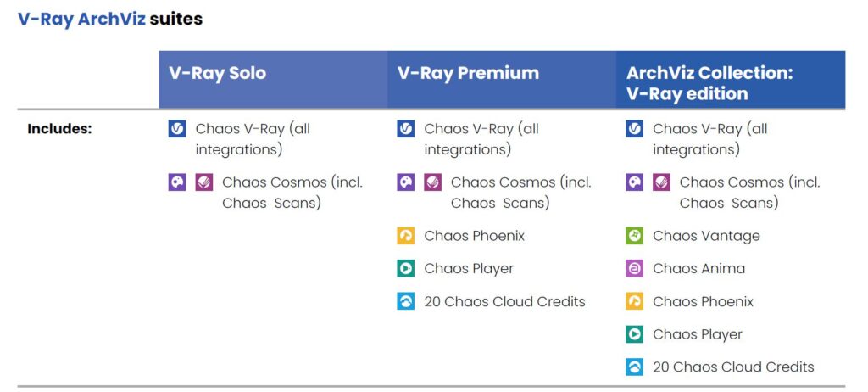Click the Chaos Scans icon under V-Ray Premium
This screenshot has height=392, width=868.
[433, 182]
